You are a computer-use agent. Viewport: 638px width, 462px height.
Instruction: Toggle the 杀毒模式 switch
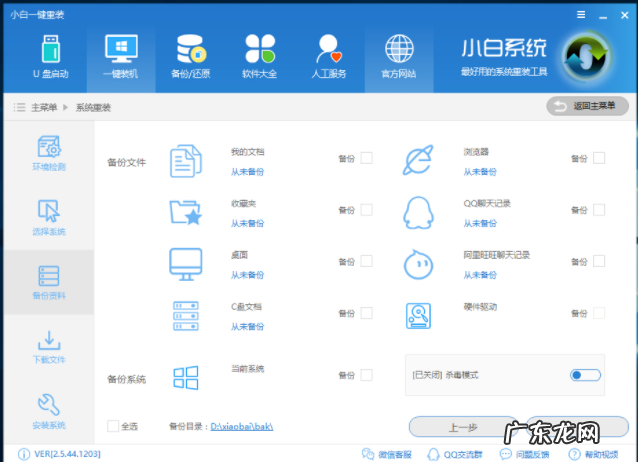pos(586,375)
